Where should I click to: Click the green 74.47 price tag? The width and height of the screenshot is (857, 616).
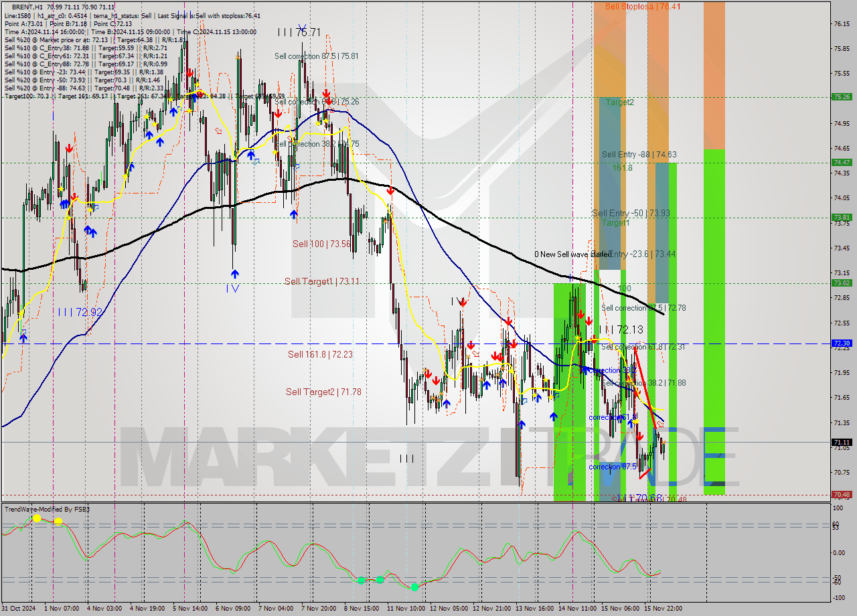pyautogui.click(x=842, y=162)
